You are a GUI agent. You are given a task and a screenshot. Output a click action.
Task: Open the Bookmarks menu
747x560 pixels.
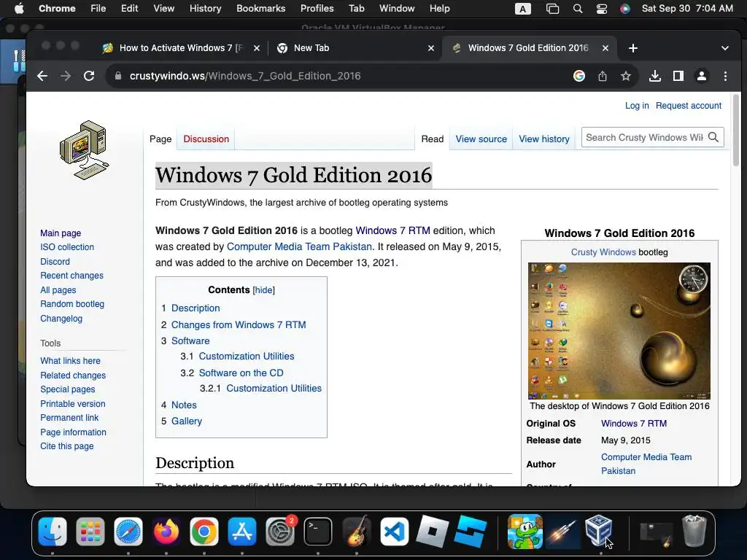coord(260,9)
